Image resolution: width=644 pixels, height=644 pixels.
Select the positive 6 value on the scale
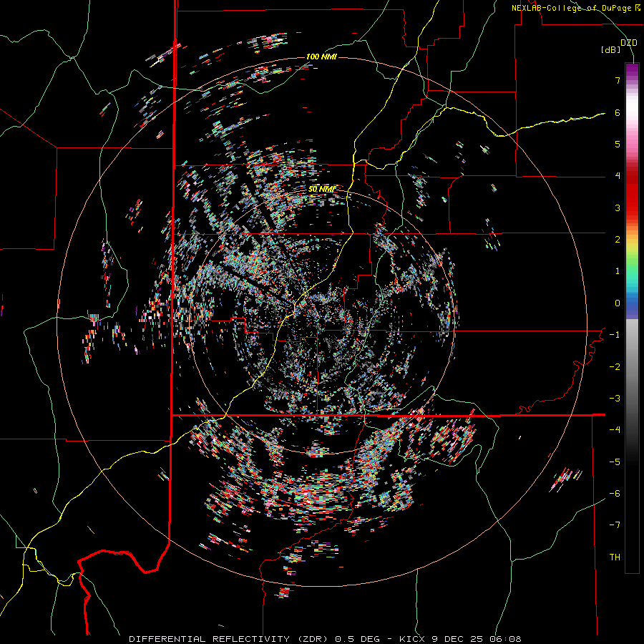(x=618, y=112)
